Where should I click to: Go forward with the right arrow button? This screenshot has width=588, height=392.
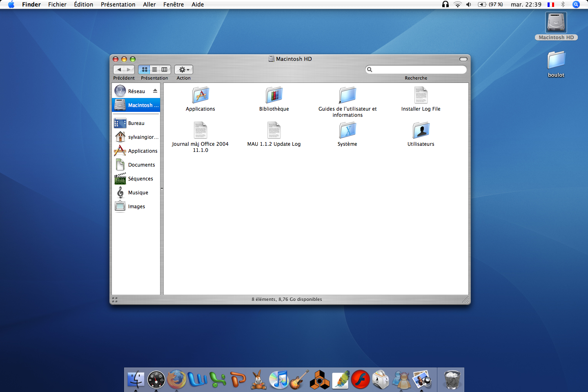coord(129,69)
